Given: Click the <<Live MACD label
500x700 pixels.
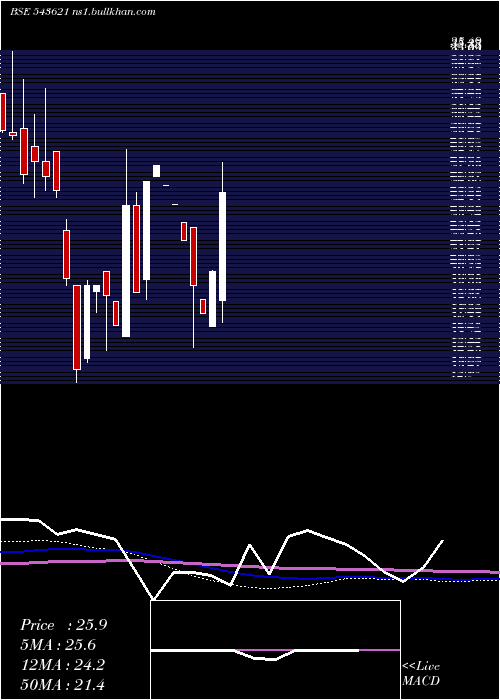Looking at the screenshot, I should 421,674.
